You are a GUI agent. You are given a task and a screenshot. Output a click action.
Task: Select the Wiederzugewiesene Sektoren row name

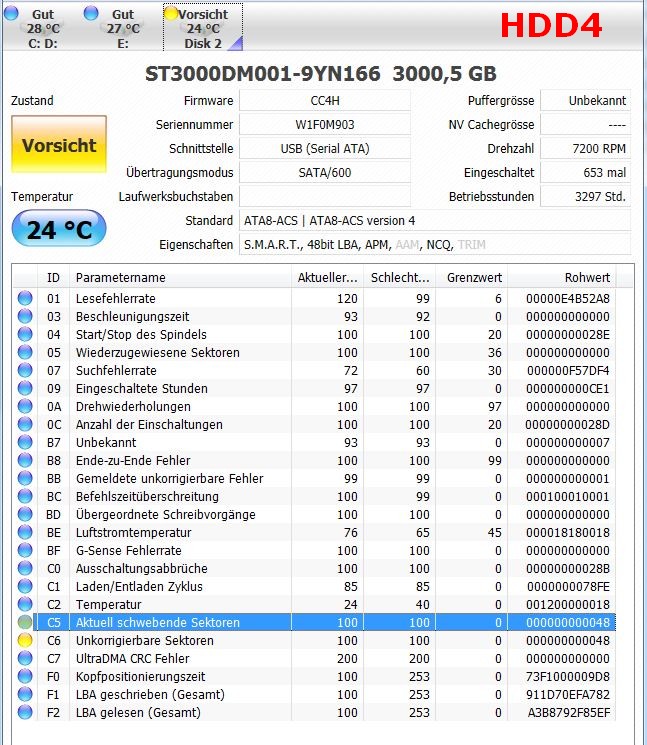[x=158, y=353]
